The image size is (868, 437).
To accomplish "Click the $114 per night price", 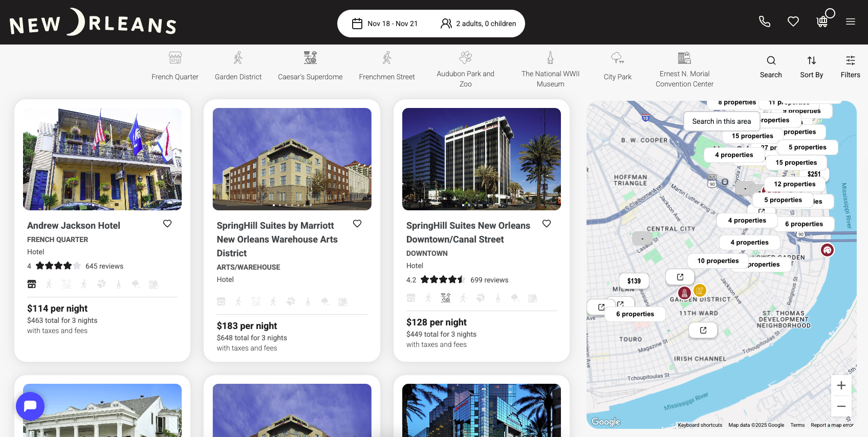I will coord(57,309).
